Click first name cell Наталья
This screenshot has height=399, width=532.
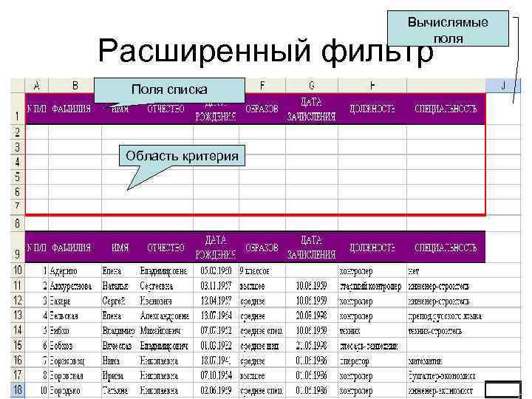tap(120, 286)
